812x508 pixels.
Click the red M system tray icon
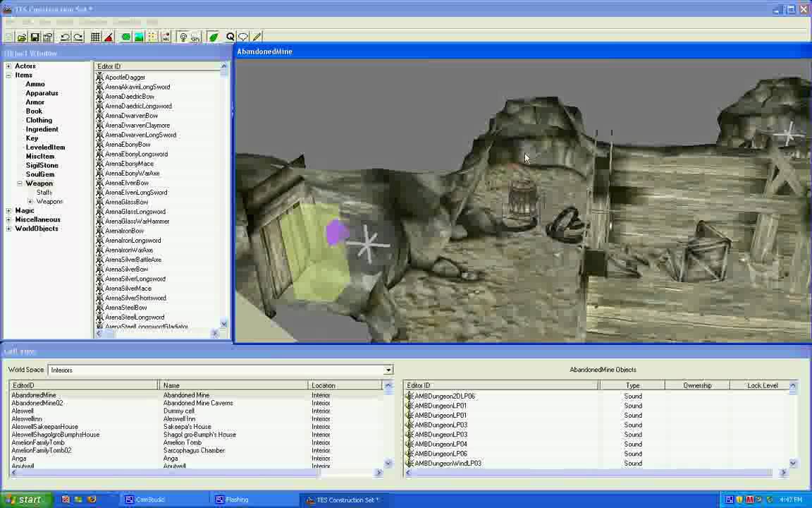click(x=749, y=500)
